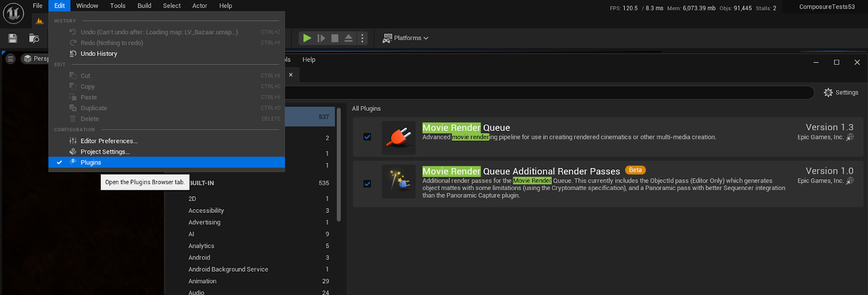Click the Skip frame step button

click(x=321, y=38)
